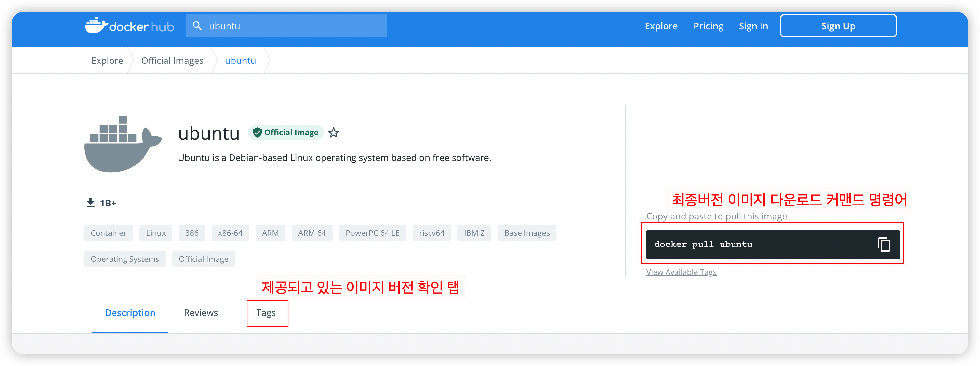Star the ubuntu repository
The width and height of the screenshot is (980, 366).
click(x=334, y=133)
